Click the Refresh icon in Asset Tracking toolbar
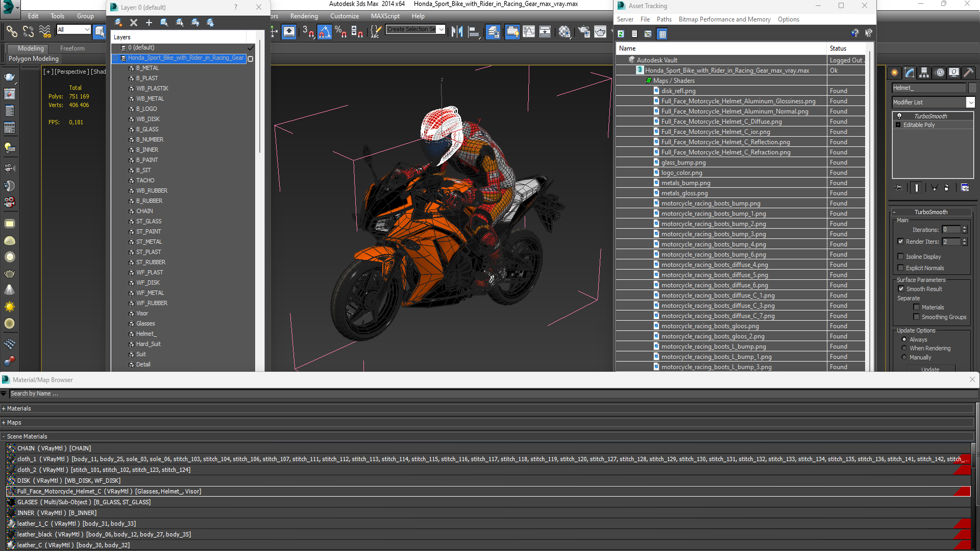The height and width of the screenshot is (551, 980). (x=621, y=34)
